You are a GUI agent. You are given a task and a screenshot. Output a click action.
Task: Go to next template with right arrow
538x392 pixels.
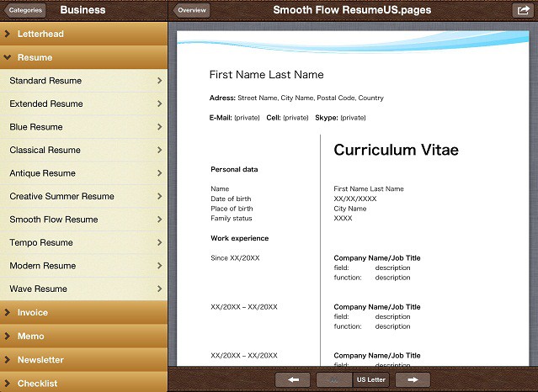pyautogui.click(x=413, y=379)
